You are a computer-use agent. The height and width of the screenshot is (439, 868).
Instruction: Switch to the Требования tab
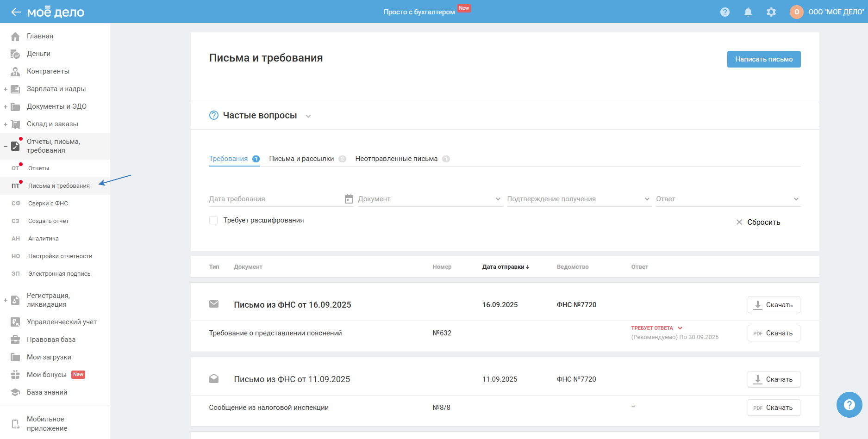234,159
